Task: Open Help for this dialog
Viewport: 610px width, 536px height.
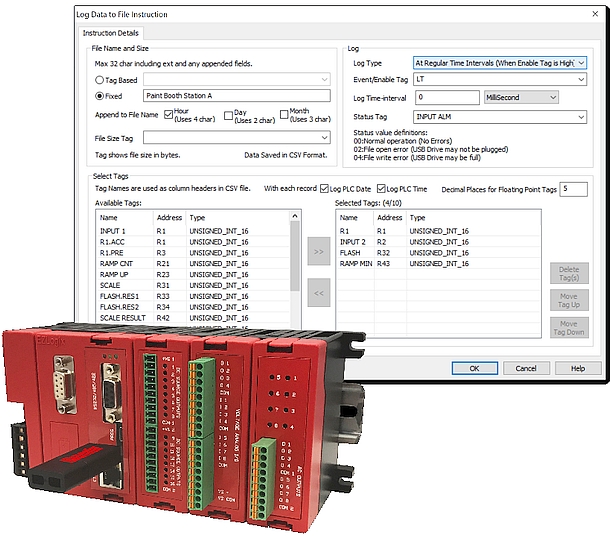Action: [577, 368]
